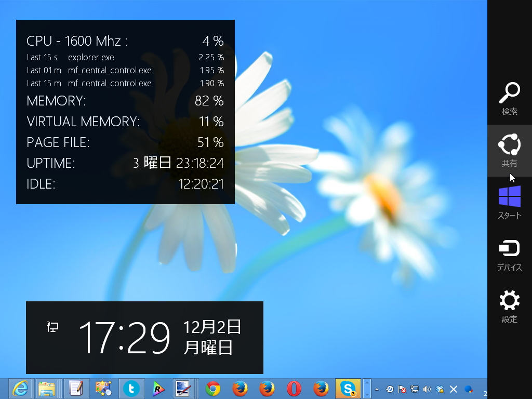Open the Share charm (共有)
The width and height of the screenshot is (532, 399).
pos(509,150)
